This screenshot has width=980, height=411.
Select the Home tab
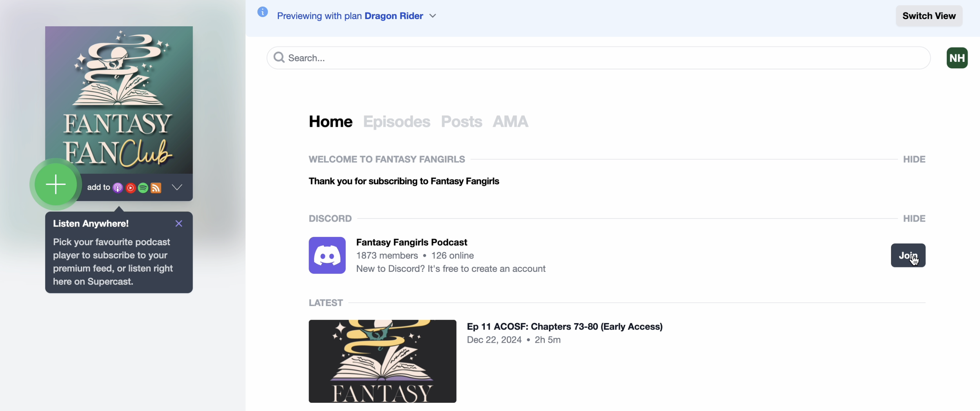[330, 121]
